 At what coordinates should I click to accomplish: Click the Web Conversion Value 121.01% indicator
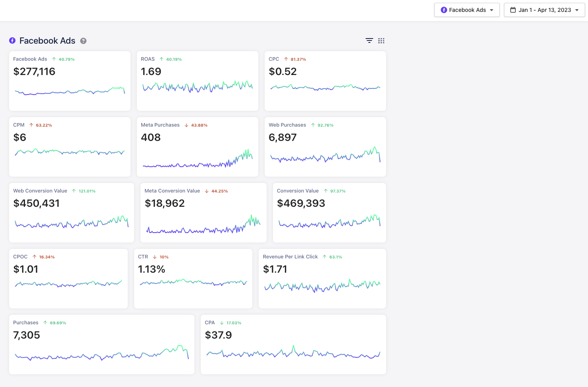pos(84,191)
